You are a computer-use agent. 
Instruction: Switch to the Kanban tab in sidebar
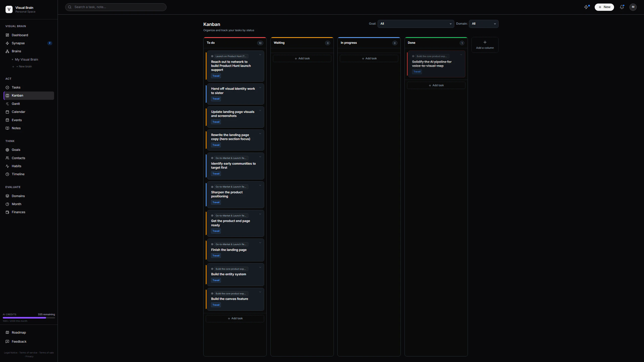[18, 95]
